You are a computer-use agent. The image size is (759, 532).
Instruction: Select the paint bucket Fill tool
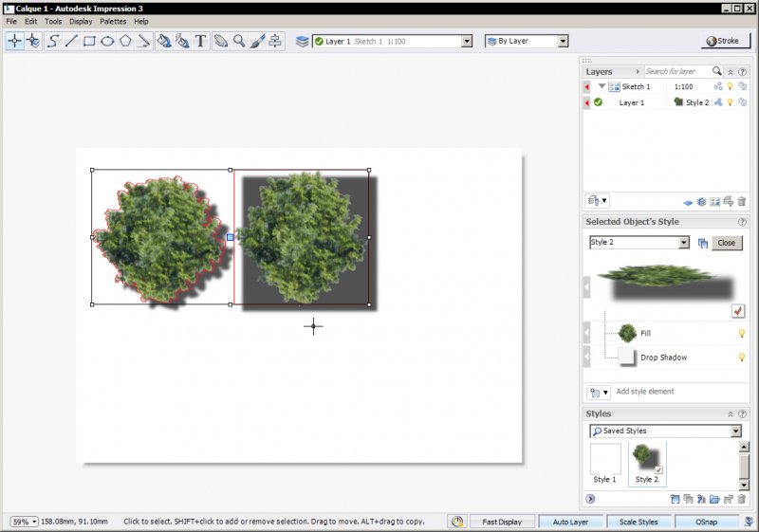[x=164, y=41]
